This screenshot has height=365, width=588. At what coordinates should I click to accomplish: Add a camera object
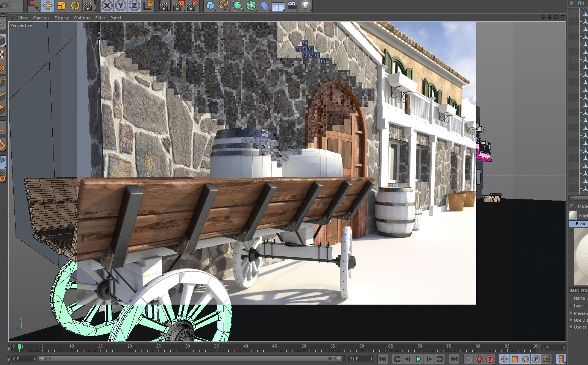tap(292, 5)
